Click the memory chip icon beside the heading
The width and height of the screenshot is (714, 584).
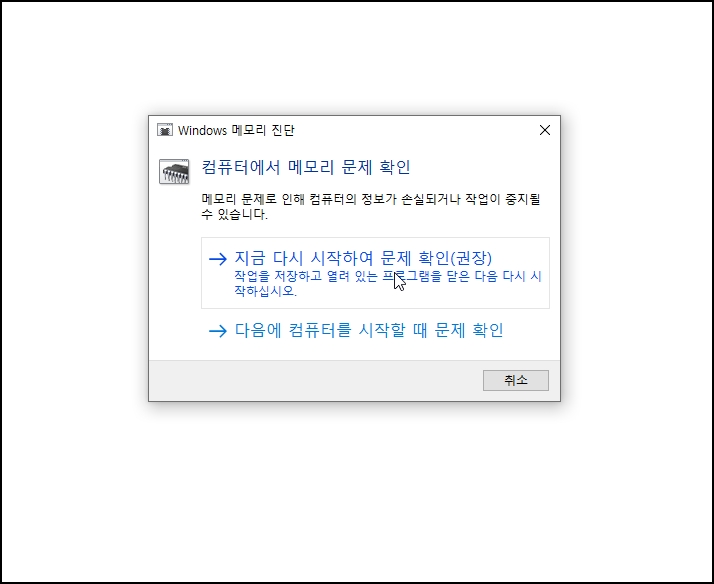point(174,172)
